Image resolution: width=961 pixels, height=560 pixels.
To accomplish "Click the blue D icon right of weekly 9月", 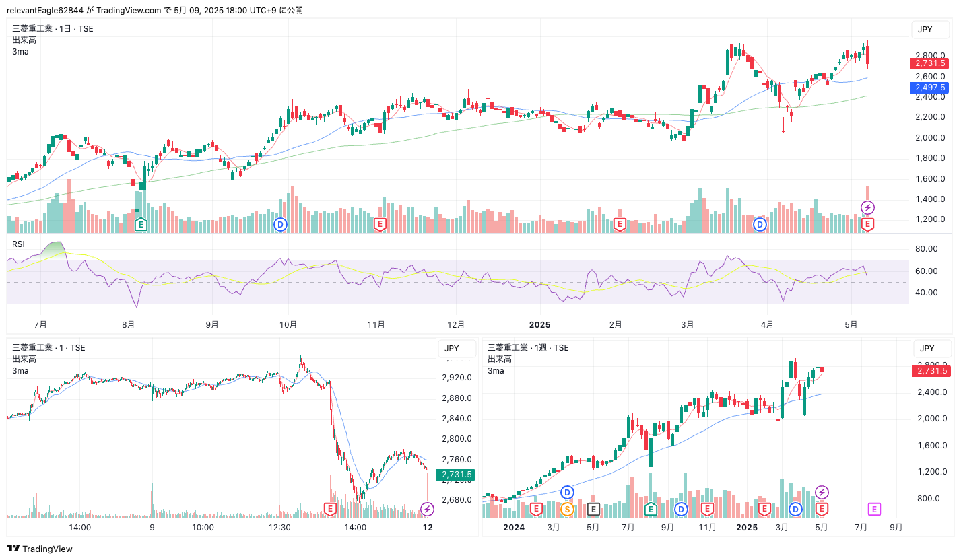I will 681,508.
